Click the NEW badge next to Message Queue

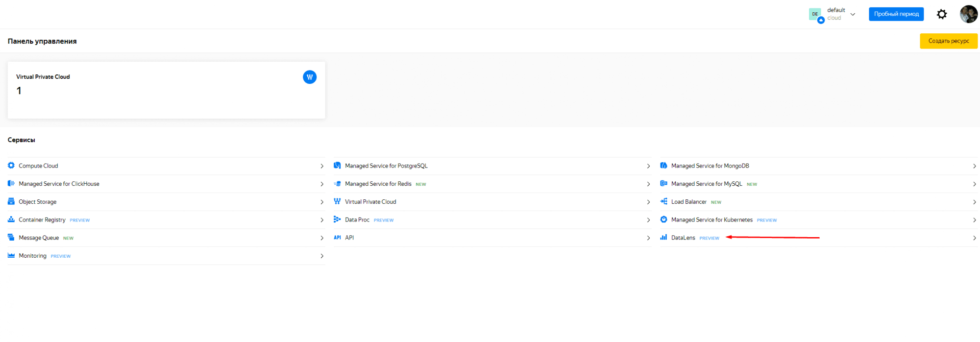68,238
